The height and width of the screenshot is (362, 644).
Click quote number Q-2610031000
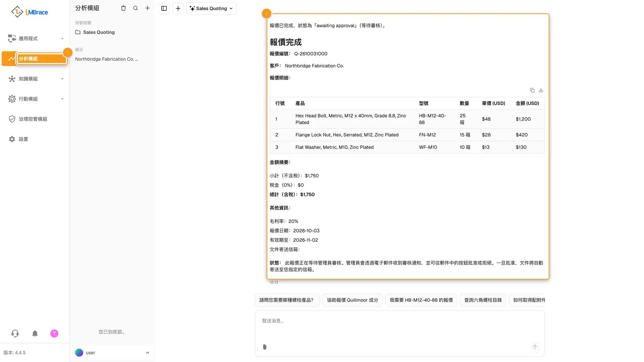[311, 54]
